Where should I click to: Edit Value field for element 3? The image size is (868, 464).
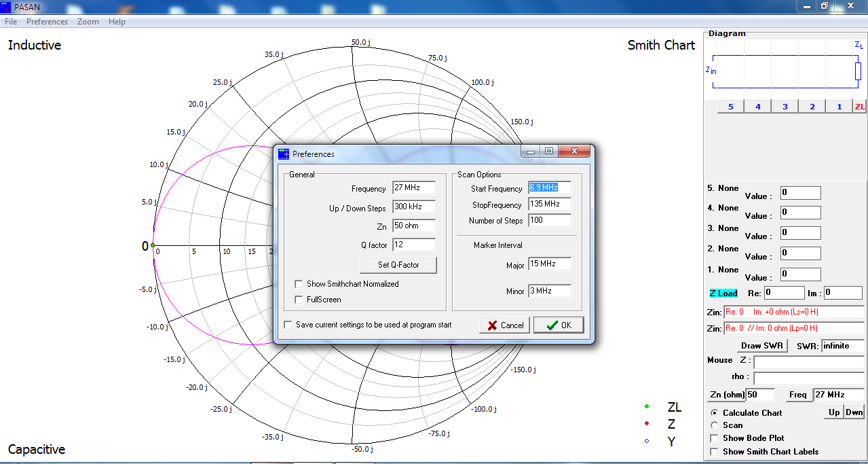point(800,233)
